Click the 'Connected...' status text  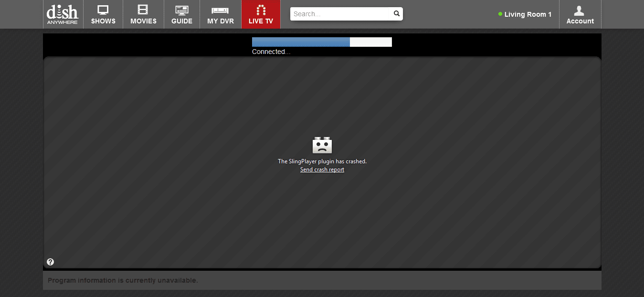point(271,52)
